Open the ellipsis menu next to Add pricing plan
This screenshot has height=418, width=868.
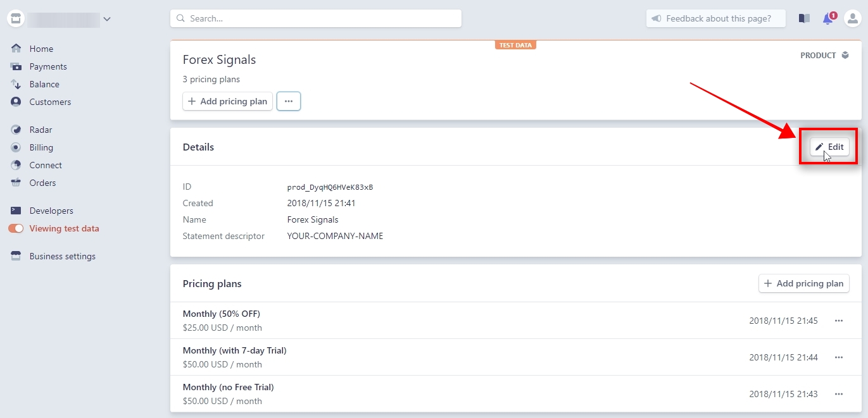pos(289,101)
